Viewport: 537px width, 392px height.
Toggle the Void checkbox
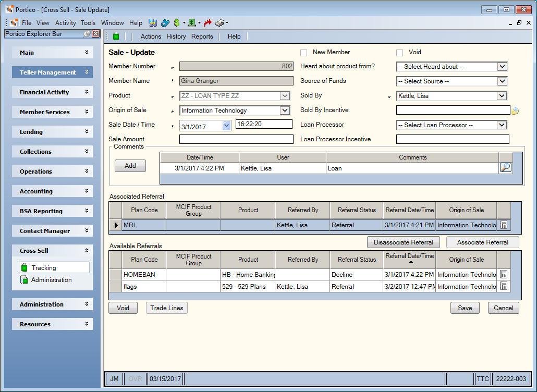click(399, 53)
